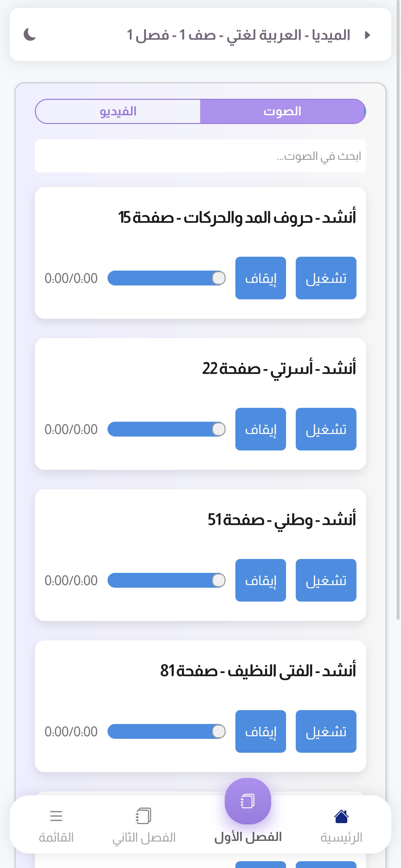Toggle dark mode with the moon icon
The height and width of the screenshot is (868, 401).
click(x=30, y=34)
